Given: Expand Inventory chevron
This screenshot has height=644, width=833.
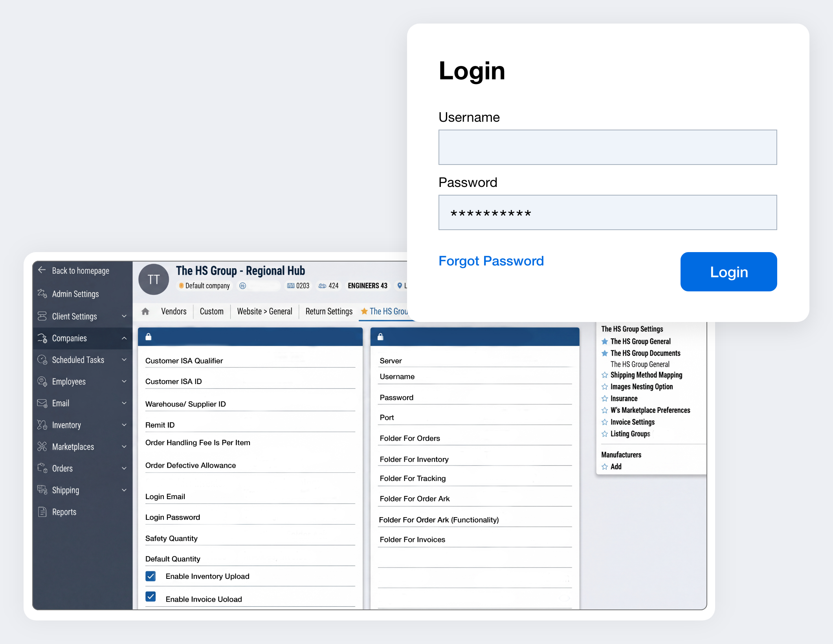Looking at the screenshot, I should point(124,425).
